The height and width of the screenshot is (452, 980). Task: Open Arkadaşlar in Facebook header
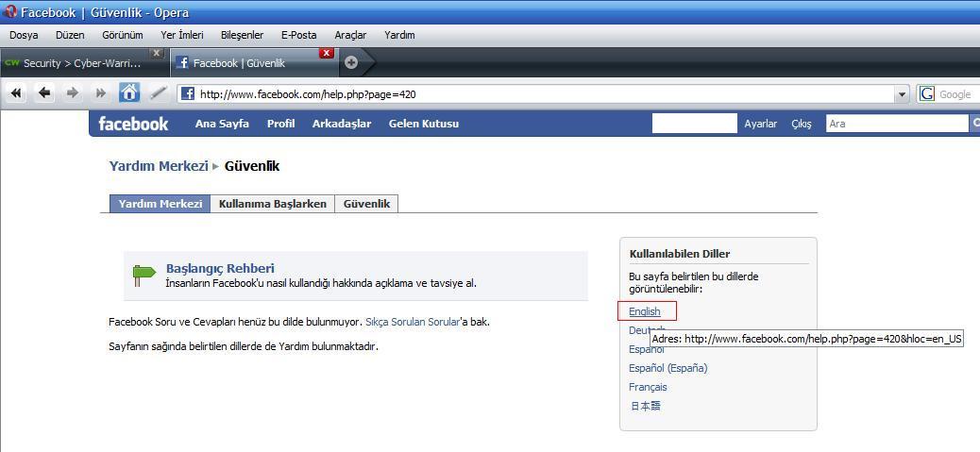342,124
